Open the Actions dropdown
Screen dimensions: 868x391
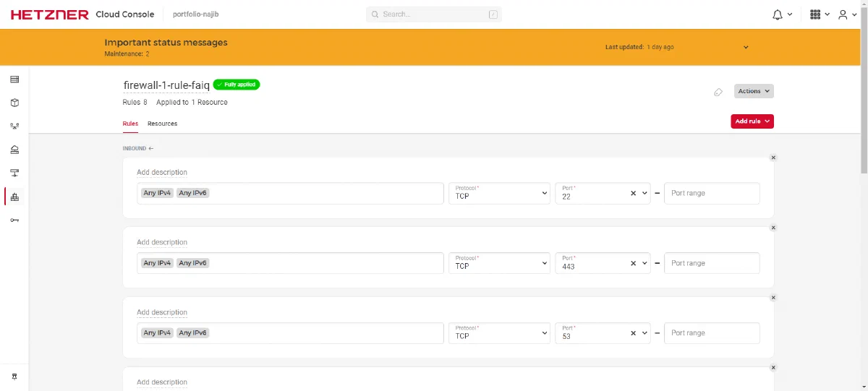tap(754, 91)
